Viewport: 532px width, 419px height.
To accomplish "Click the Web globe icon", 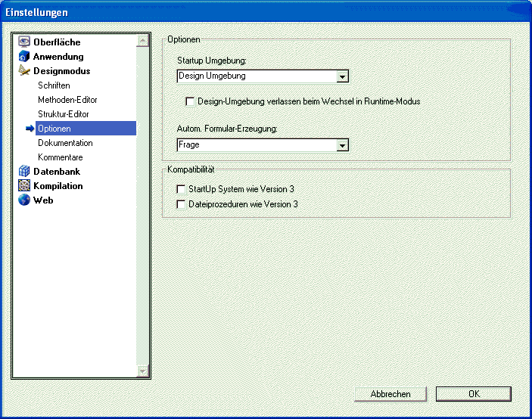I will [23, 200].
